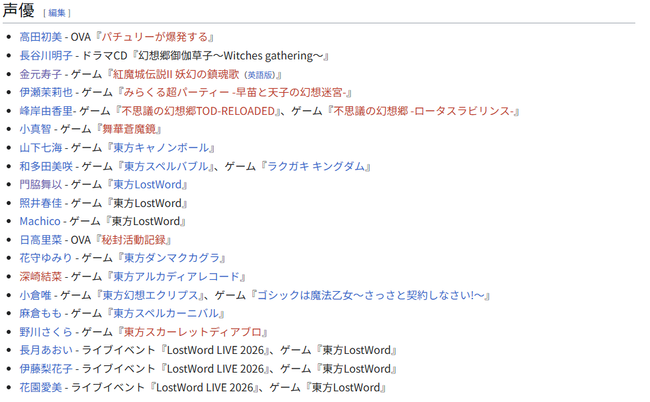Open the ラクガキ キングダム link

pos(316,166)
